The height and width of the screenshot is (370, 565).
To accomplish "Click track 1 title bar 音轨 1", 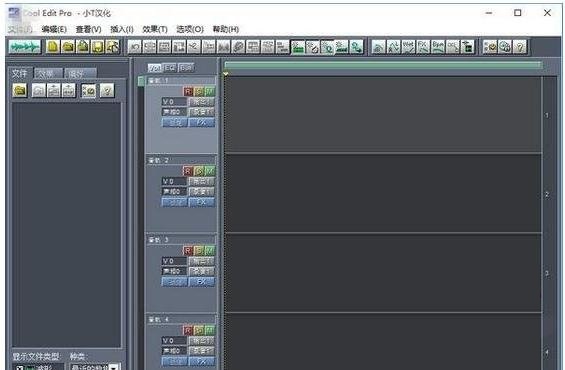I will click(x=182, y=81).
